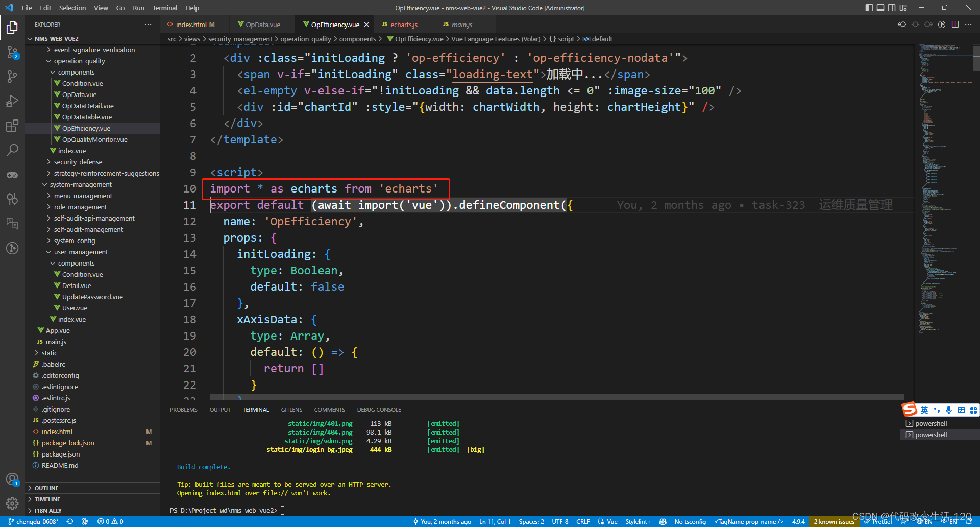Click errors and warnings count in status bar
This screenshot has height=527, width=980.
coord(111,521)
